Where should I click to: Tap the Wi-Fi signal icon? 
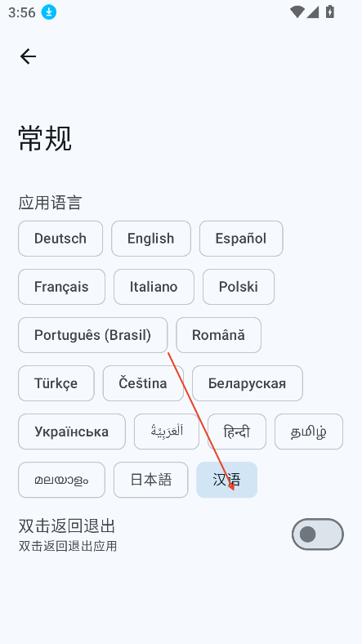[x=297, y=12]
